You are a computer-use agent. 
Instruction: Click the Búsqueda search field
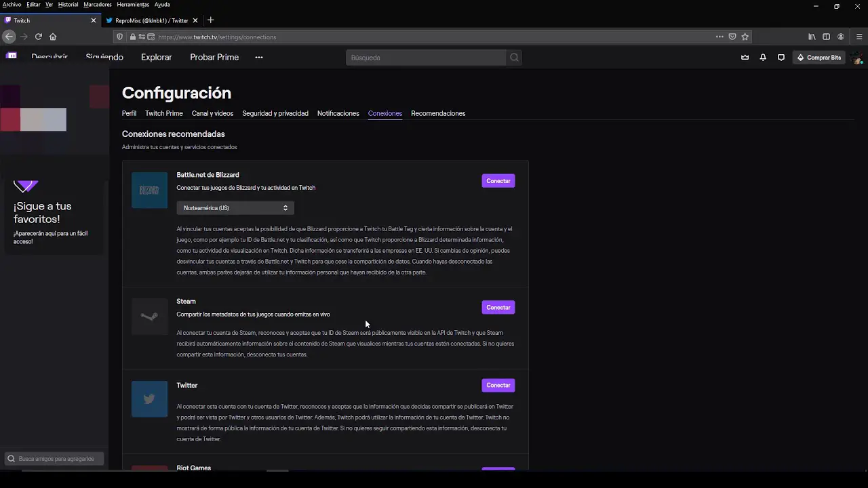coord(426,58)
